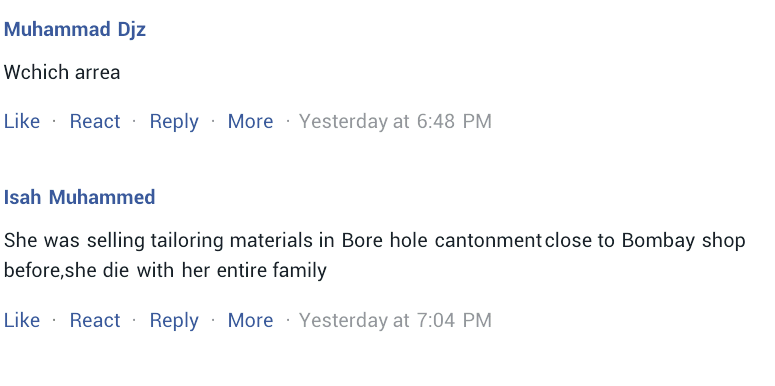Click the 'Yesterday at 7:04 PM' timestamp
775x386 pixels.
coord(395,321)
